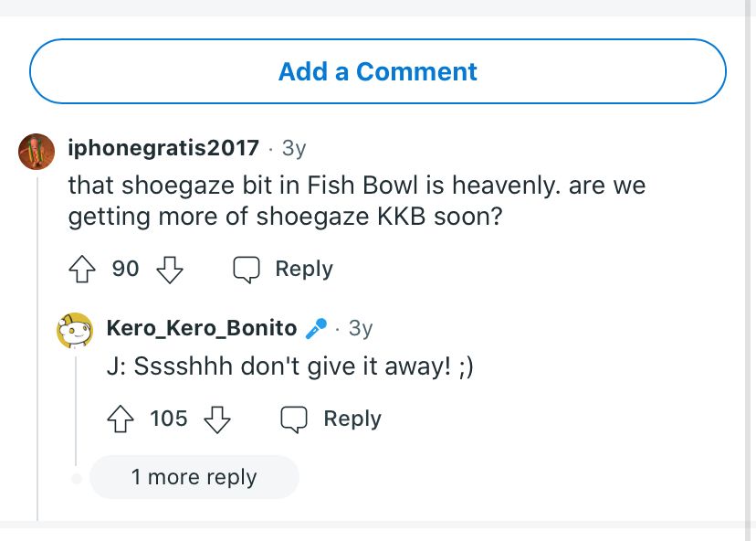The height and width of the screenshot is (541, 756).
Task: Downvote iphonegratis2017's shoegaze comment
Action: pos(170,270)
